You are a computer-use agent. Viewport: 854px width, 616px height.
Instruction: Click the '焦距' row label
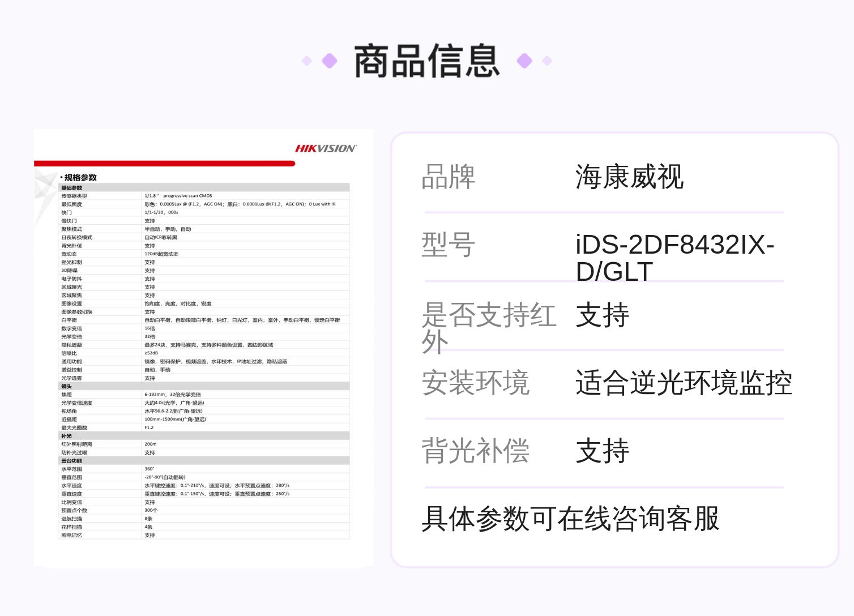(x=67, y=395)
